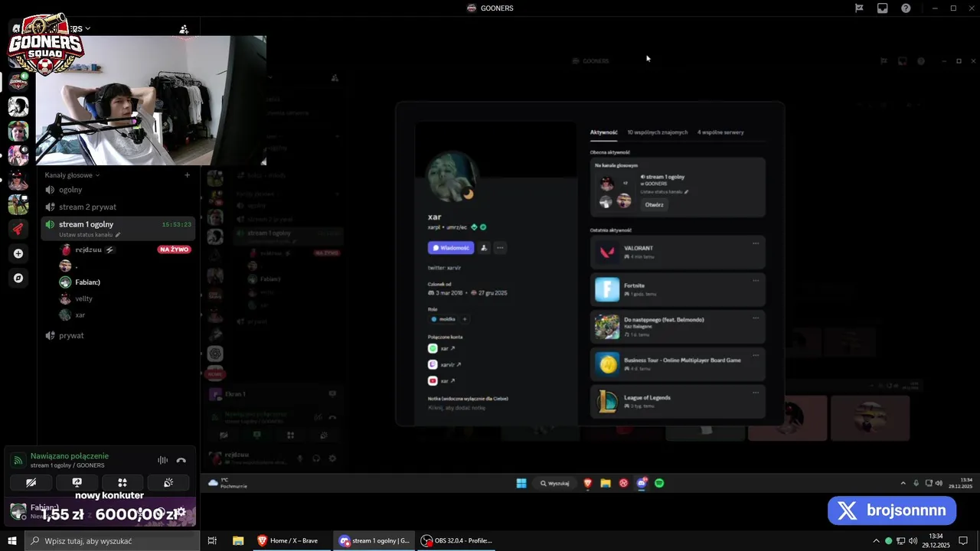Switch to the Aktywność tab
Screen dimensions: 980x551
pyautogui.click(x=603, y=132)
